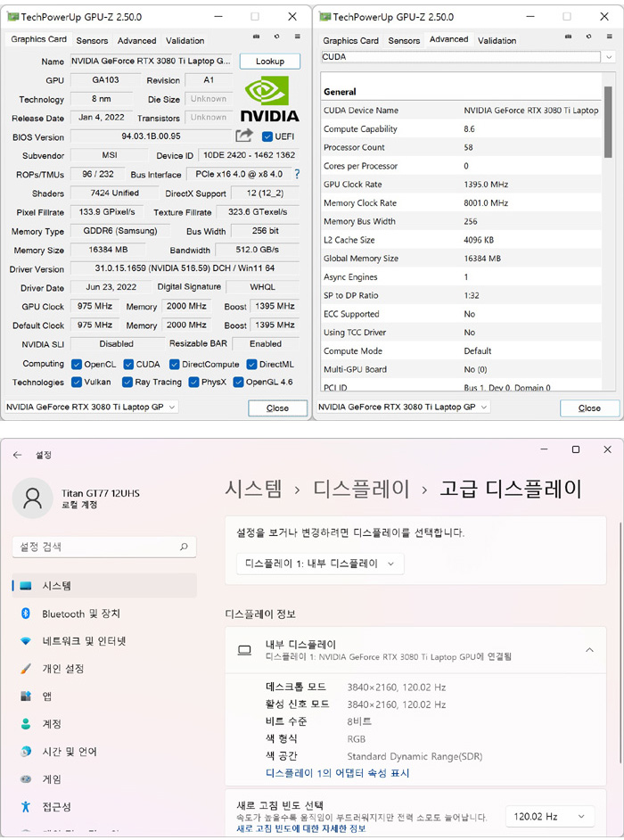Click the Apps icon in Settings sidebar

coord(25,696)
